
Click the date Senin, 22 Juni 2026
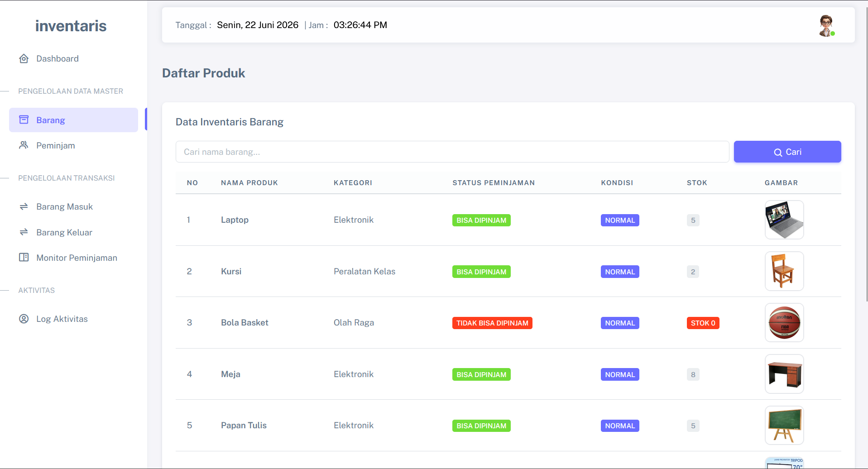(x=258, y=25)
